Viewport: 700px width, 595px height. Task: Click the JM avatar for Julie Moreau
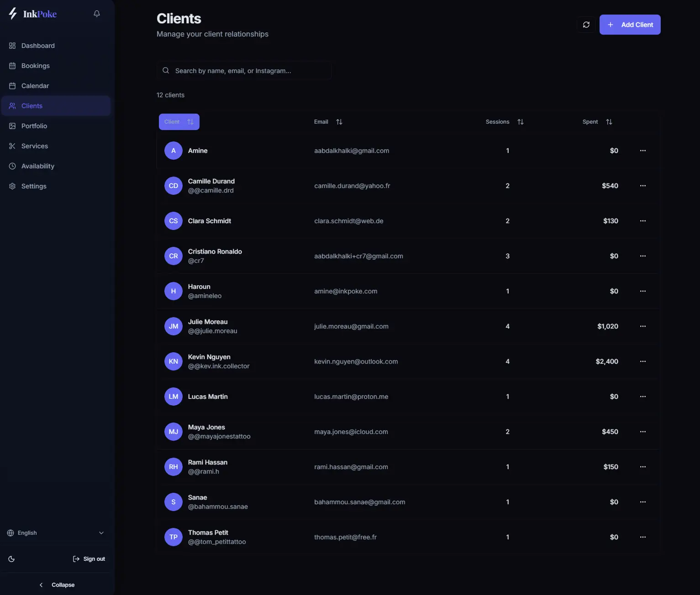(x=174, y=326)
